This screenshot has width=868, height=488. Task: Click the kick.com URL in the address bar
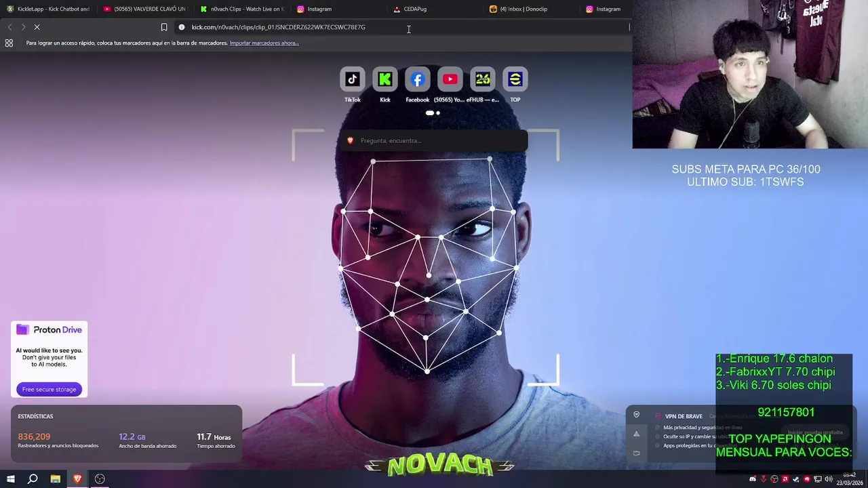click(x=278, y=27)
